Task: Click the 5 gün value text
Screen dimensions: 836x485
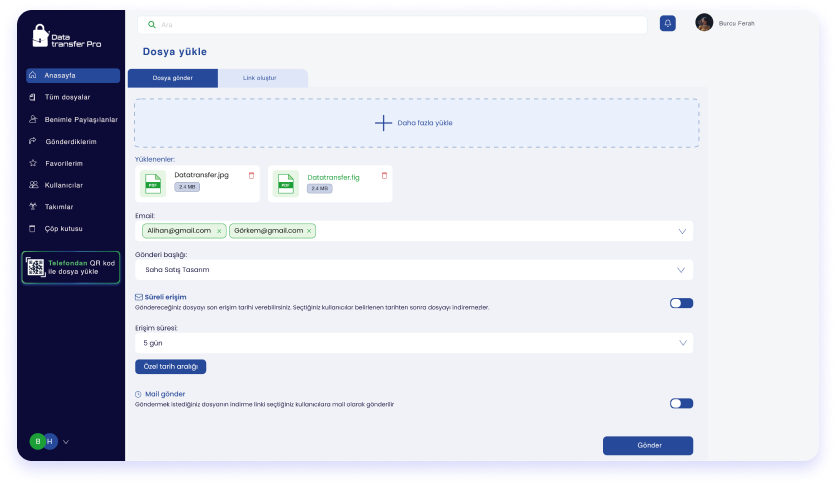Action: click(x=152, y=343)
